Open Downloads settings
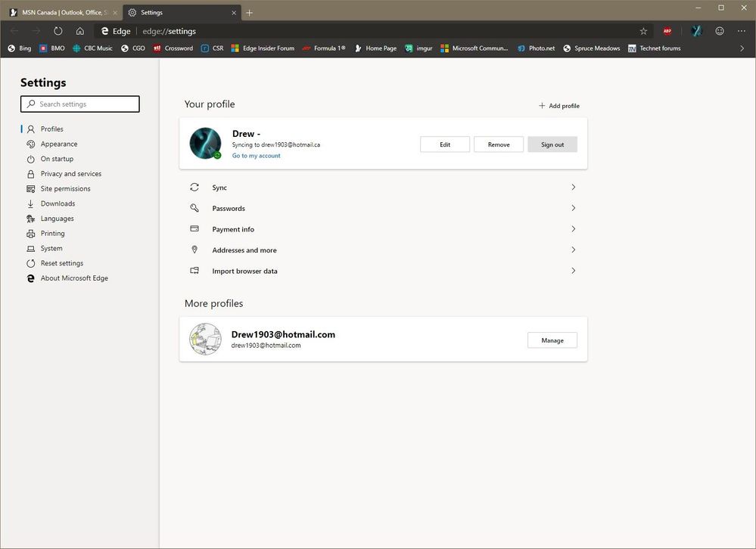 (x=51, y=203)
